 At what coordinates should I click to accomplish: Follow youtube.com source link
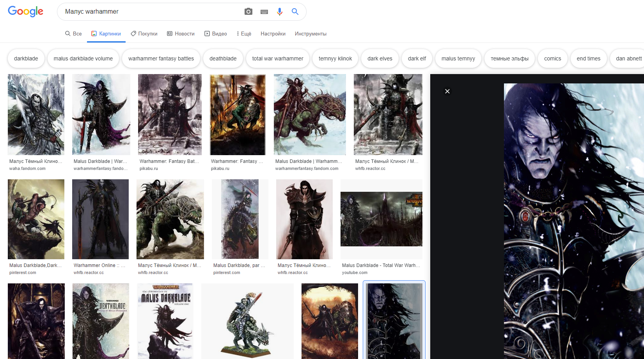(355, 273)
